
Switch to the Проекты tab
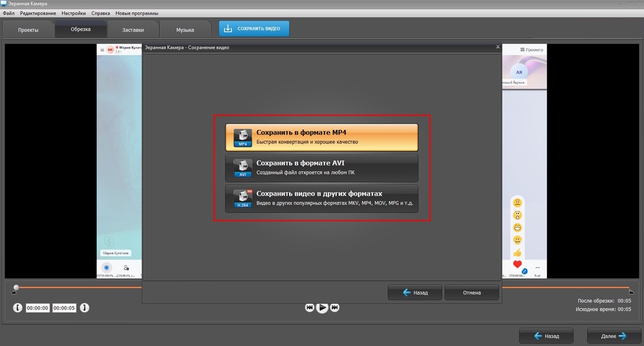[x=28, y=30]
